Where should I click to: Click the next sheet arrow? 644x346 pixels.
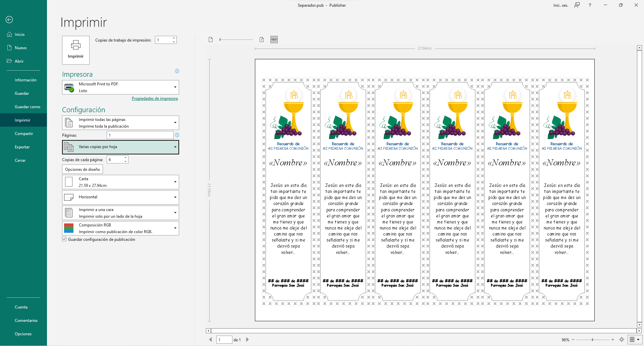[x=248, y=340]
